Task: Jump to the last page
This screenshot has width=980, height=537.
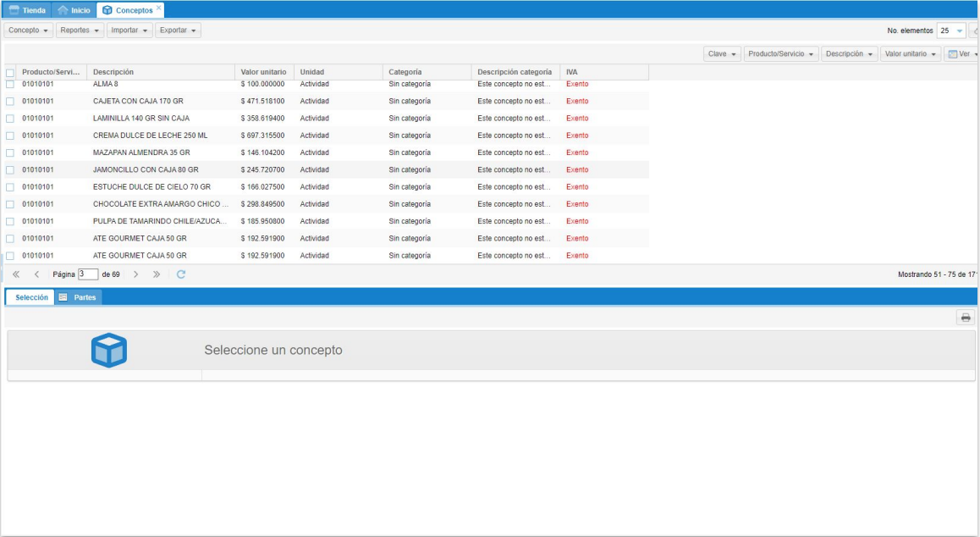Action: coord(157,274)
